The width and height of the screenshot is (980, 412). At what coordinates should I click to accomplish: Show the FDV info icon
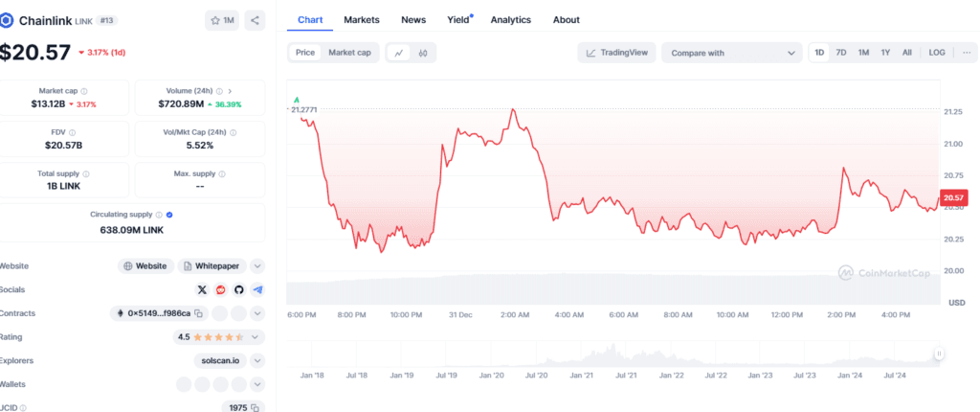pyautogui.click(x=73, y=133)
